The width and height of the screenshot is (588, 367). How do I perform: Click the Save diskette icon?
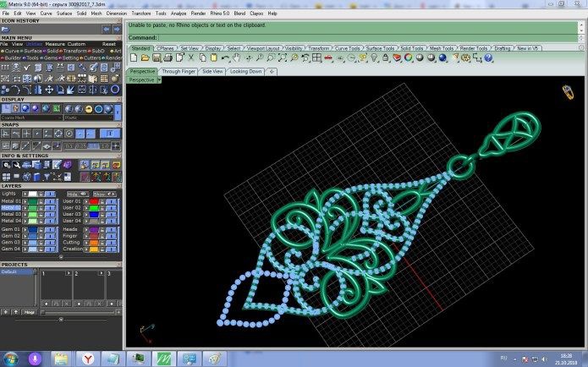157,58
